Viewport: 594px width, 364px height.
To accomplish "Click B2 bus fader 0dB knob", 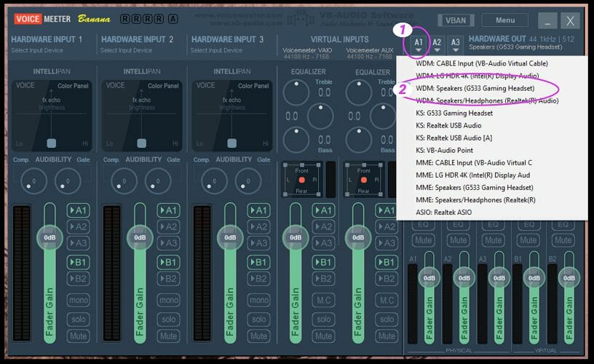I will 569,278.
